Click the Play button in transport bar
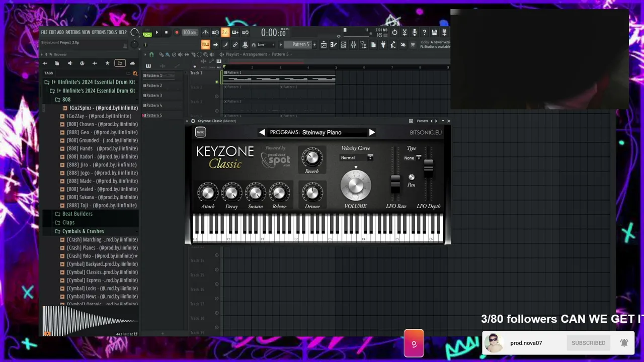 pyautogui.click(x=157, y=33)
